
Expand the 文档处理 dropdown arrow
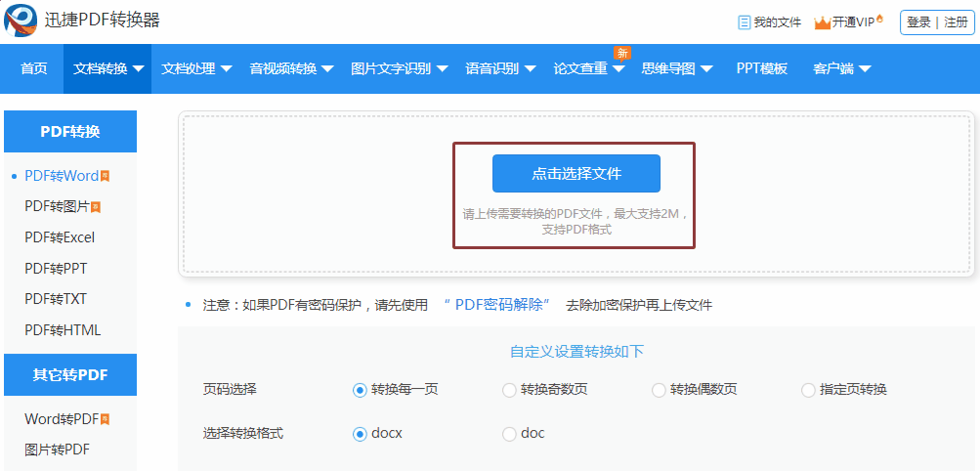coord(227,69)
